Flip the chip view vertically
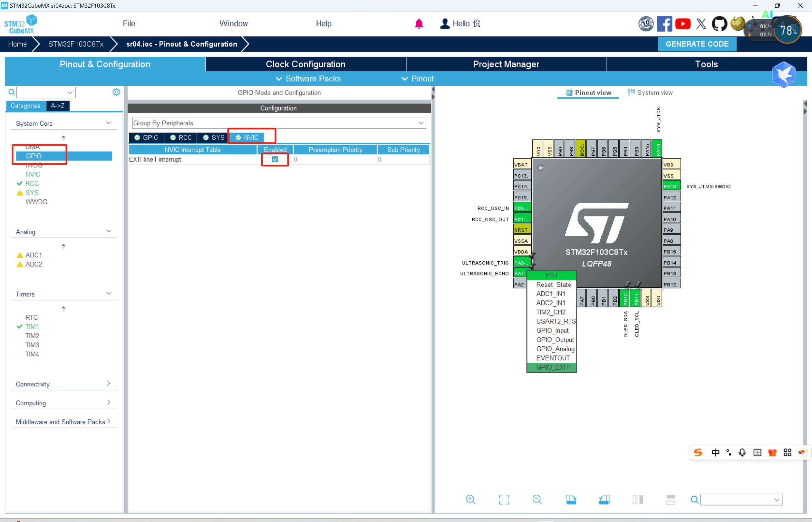 click(x=671, y=499)
